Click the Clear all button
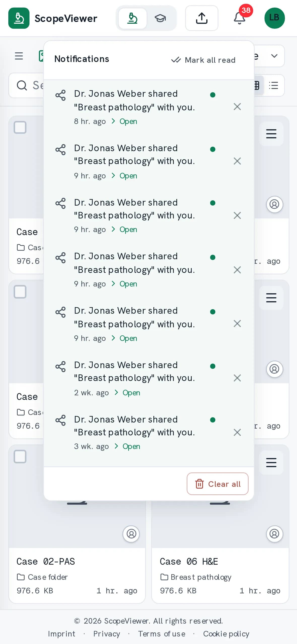This screenshot has height=644, width=297. coord(218,484)
